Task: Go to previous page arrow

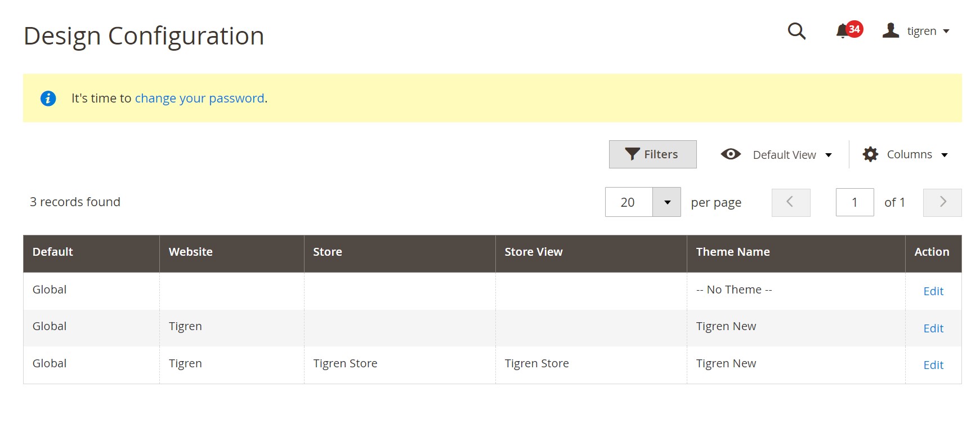Action: (790, 202)
